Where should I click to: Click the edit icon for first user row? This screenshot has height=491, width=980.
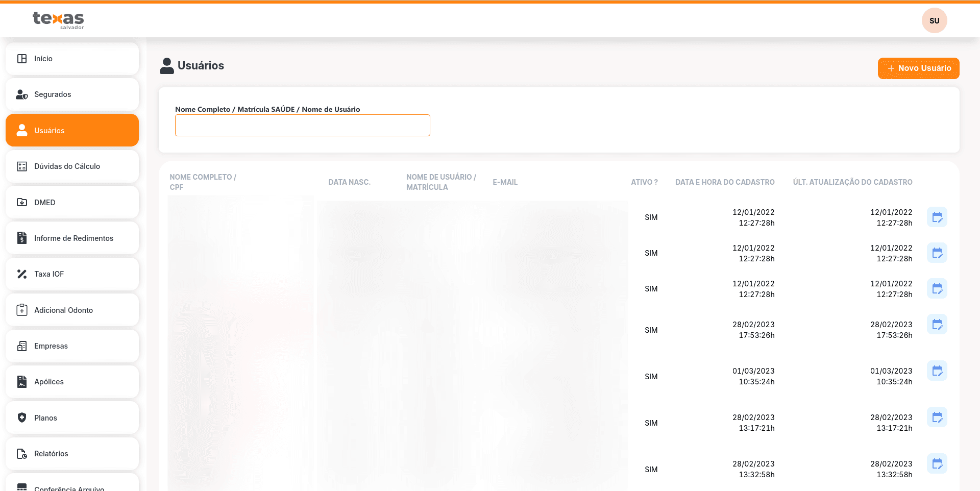point(937,217)
